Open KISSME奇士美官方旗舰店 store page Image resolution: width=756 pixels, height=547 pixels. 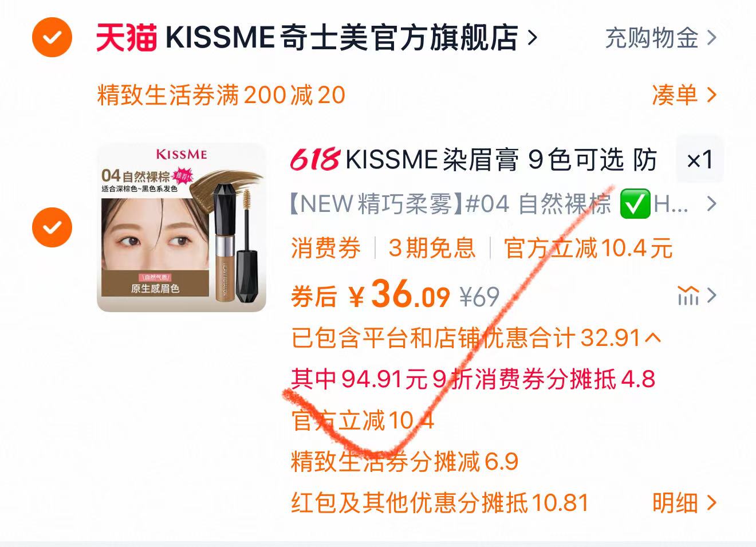[x=342, y=38]
